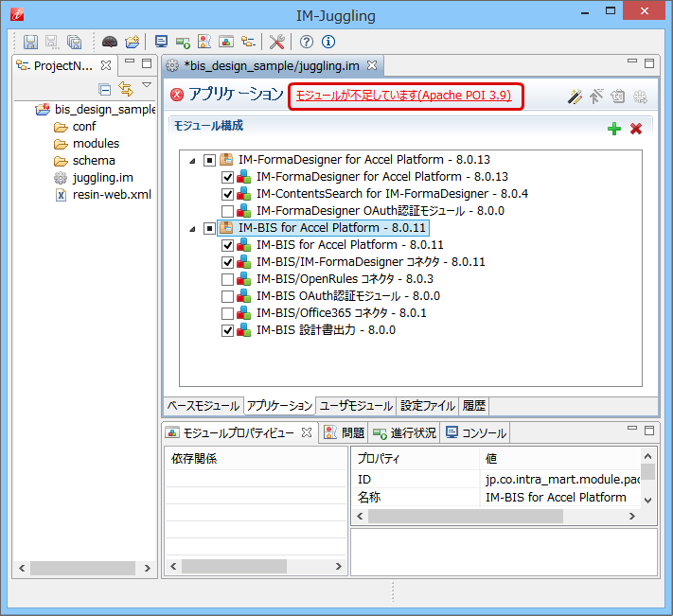673x616 pixels.
Task: Uncheck IM-BIS 設計書出力
Action: pos(227,330)
